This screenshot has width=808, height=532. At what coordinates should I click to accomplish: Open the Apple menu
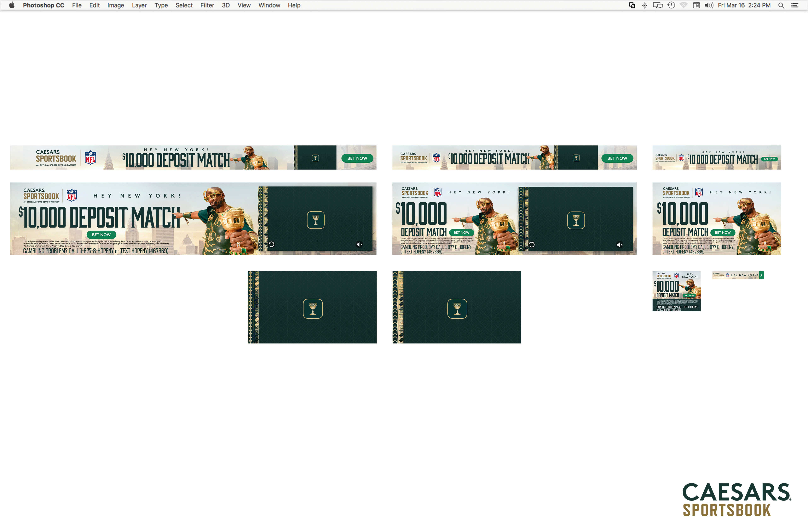click(12, 5)
